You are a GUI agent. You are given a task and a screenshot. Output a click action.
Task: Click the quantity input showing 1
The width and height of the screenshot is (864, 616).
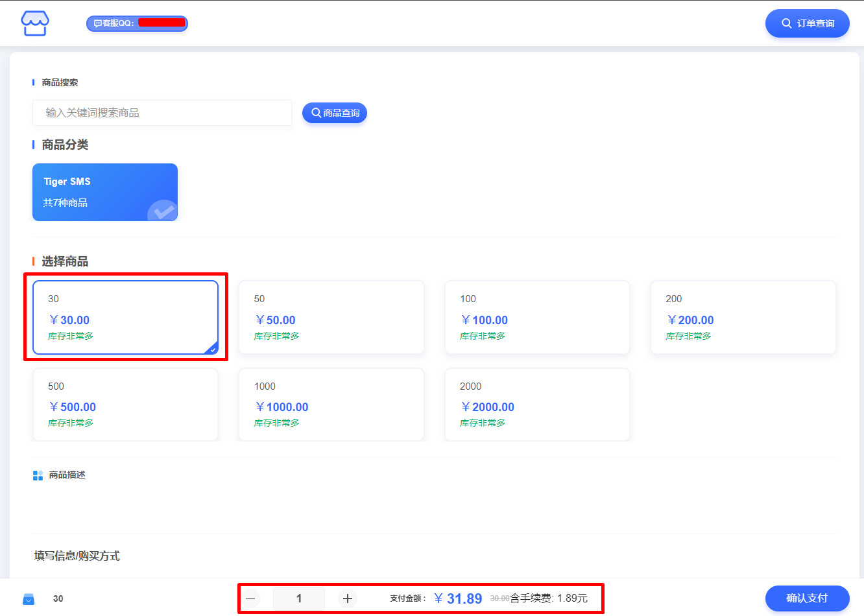(x=299, y=598)
